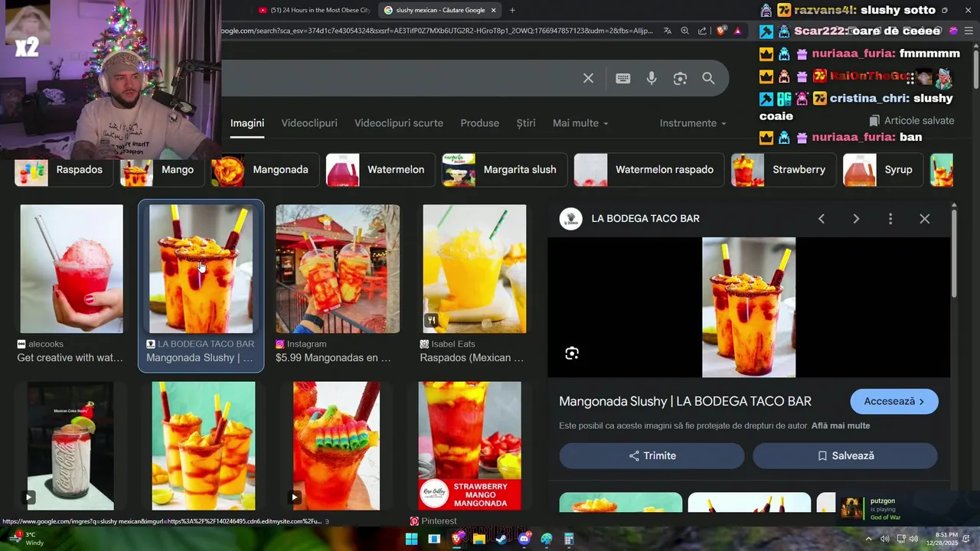Viewport: 980px width, 551px height.
Task: Select the Syrup filter chip
Action: 883,170
